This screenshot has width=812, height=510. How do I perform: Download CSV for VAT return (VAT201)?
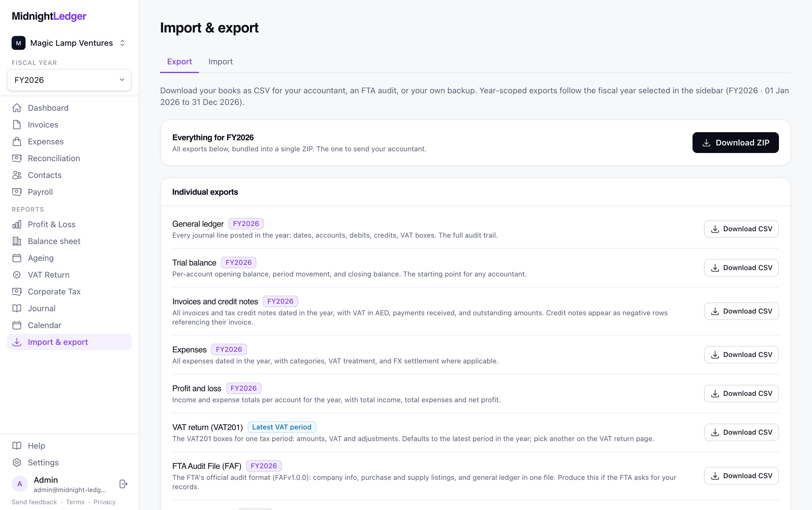741,432
